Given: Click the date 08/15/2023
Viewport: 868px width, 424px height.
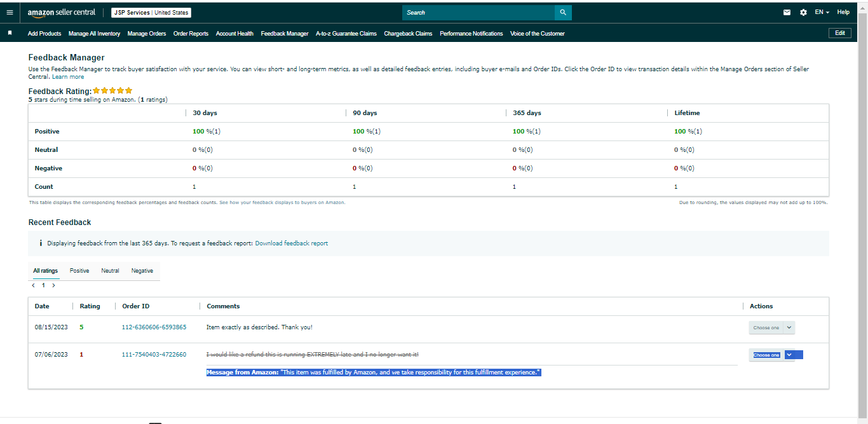Looking at the screenshot, I should pyautogui.click(x=51, y=327).
